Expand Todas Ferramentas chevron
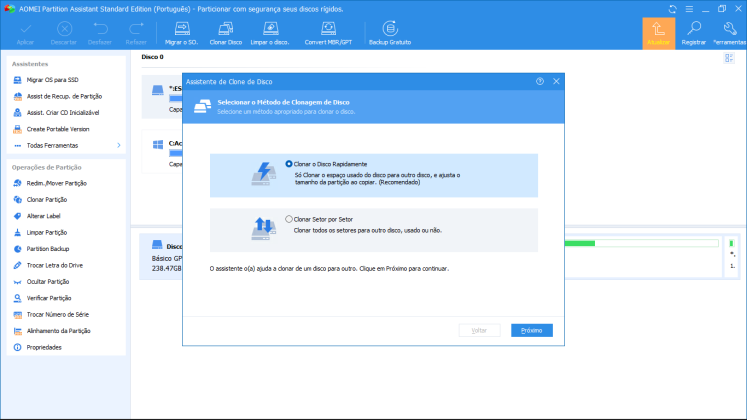 pyautogui.click(x=119, y=145)
